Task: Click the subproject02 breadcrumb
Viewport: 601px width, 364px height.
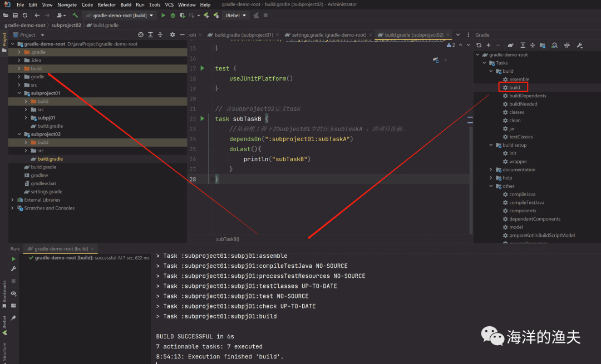Action: 66,24
